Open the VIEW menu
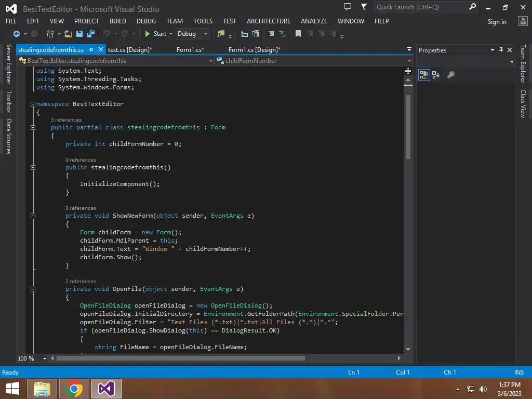This screenshot has width=532, height=399. tap(57, 21)
